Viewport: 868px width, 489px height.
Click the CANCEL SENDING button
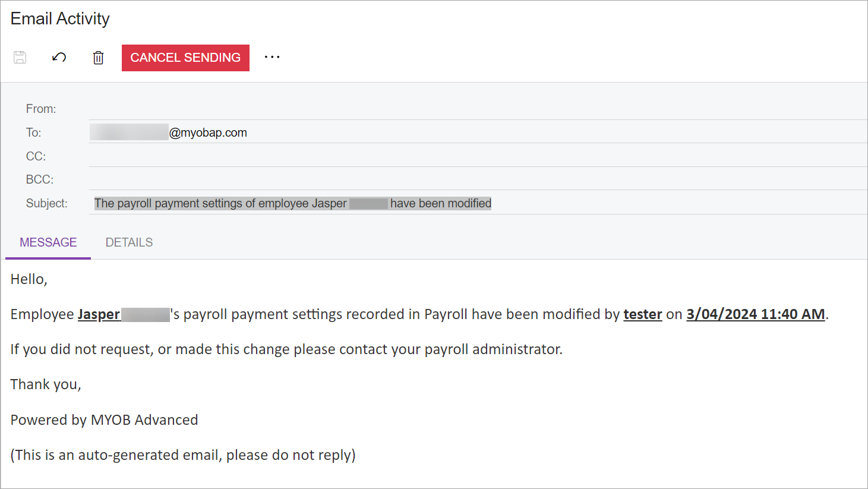point(185,57)
